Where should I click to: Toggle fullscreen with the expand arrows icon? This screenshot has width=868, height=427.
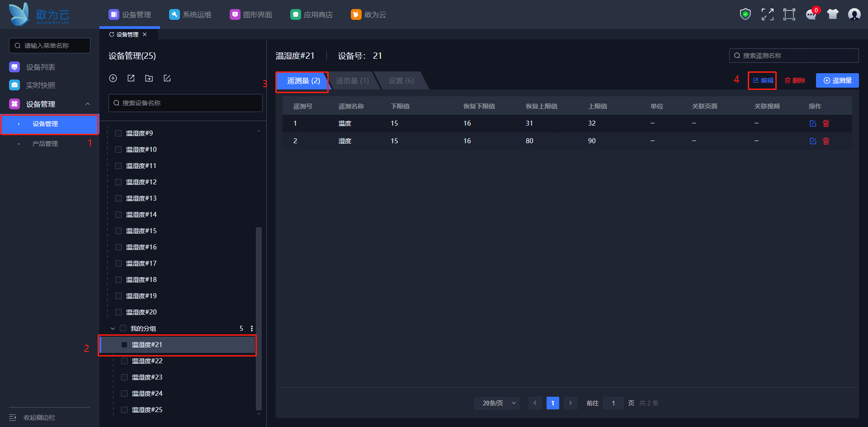pos(767,14)
